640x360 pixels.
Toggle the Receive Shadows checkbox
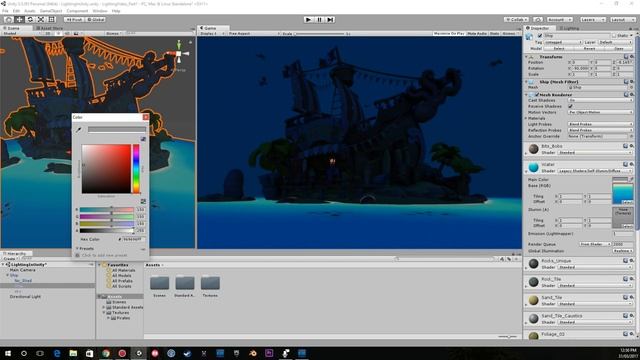[571, 106]
